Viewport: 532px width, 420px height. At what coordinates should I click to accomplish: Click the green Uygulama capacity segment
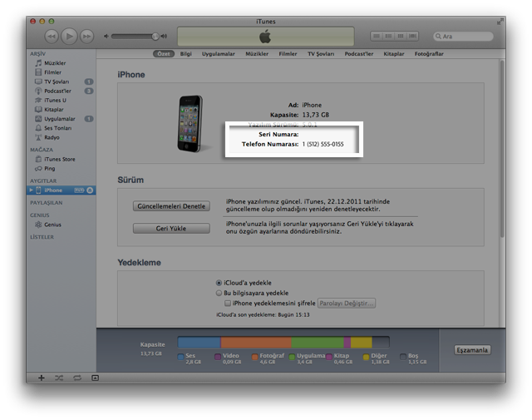318,343
